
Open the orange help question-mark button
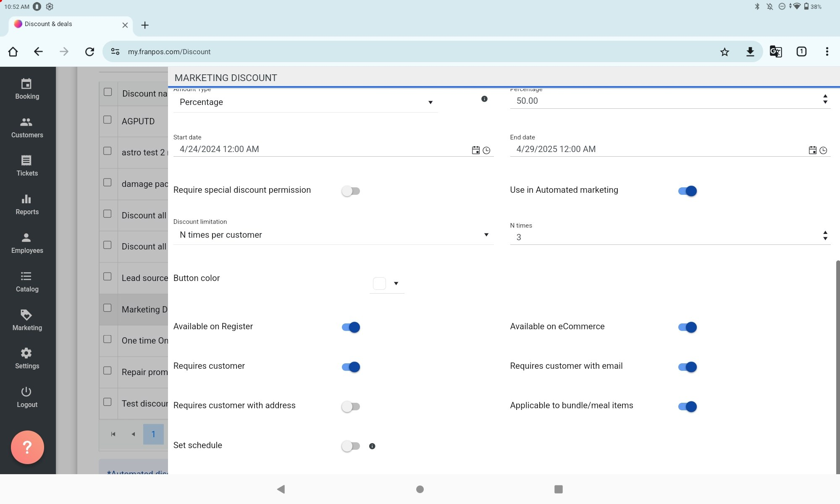(27, 447)
